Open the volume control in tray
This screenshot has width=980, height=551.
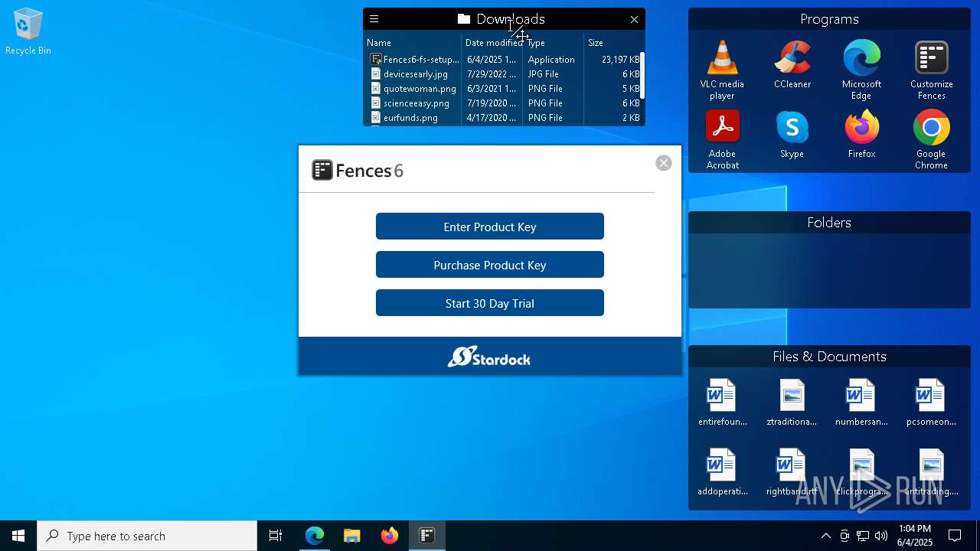click(x=881, y=536)
